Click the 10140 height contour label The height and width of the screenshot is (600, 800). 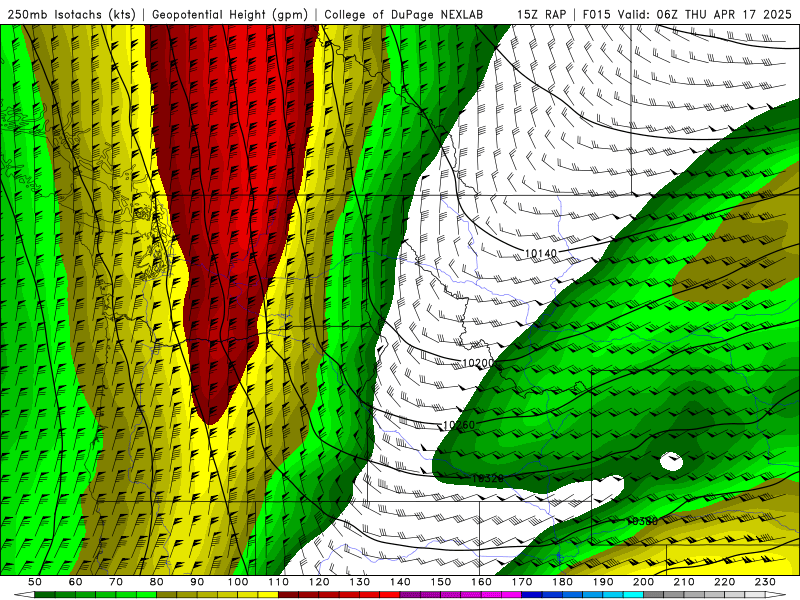(541, 253)
